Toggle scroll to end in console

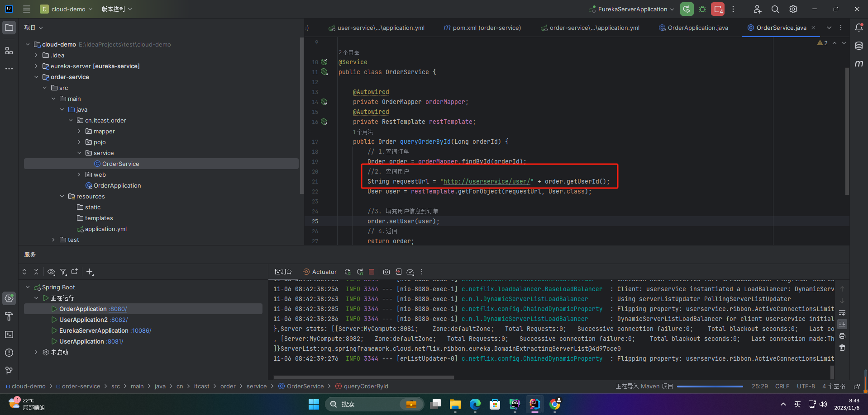tap(842, 324)
